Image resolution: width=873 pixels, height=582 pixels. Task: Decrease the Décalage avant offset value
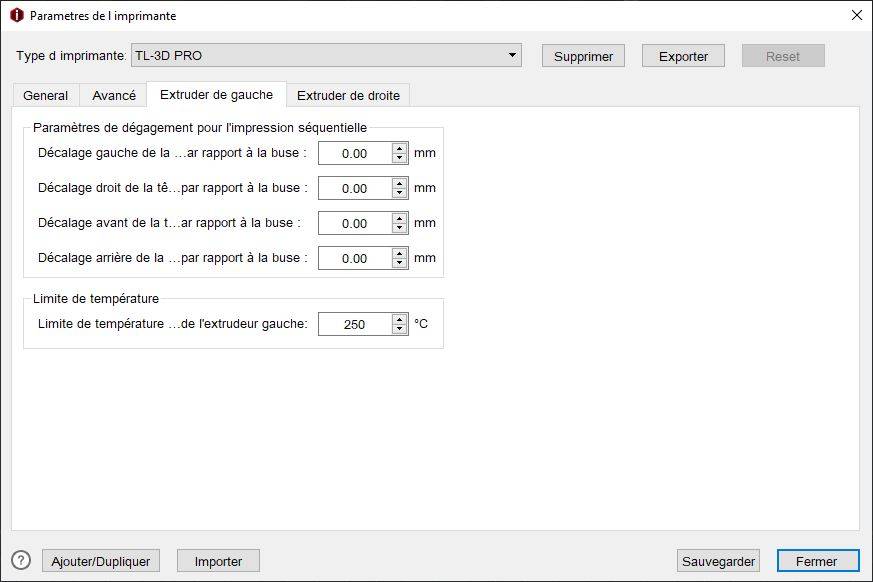point(400,229)
